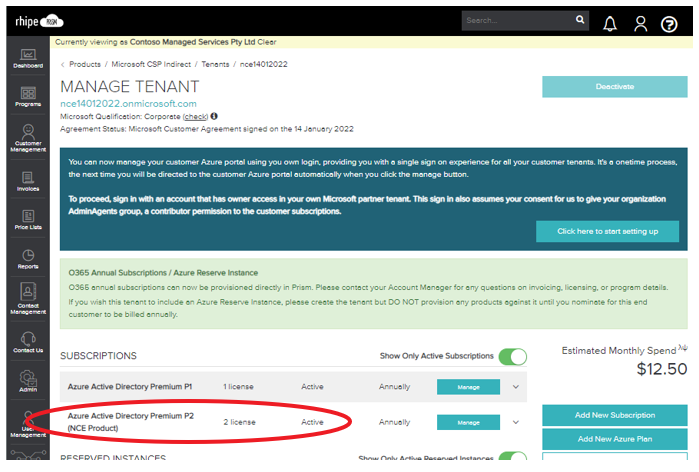This screenshot has height=472, width=699.
Task: Open Programs in the sidebar
Action: 28,97
